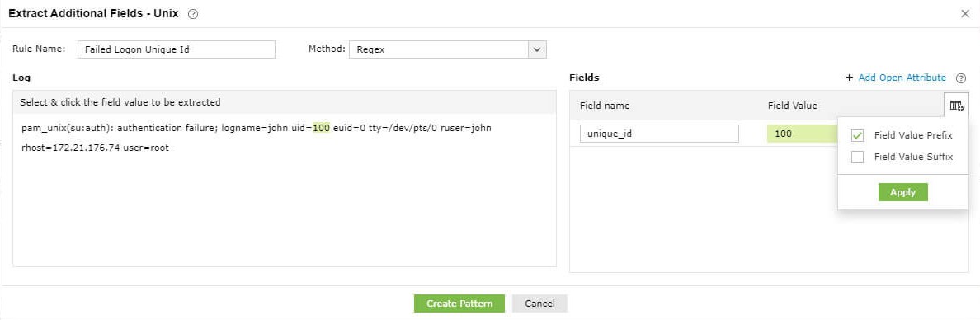
Task: Click user=root in the log text
Action: tap(146, 148)
